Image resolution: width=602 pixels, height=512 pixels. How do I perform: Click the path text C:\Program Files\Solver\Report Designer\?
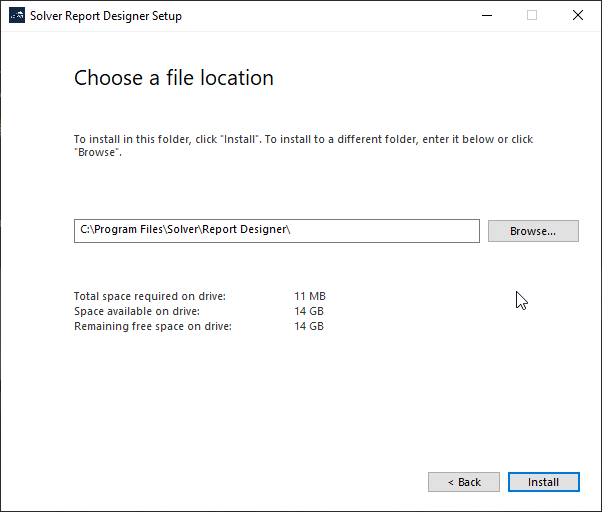pos(185,230)
